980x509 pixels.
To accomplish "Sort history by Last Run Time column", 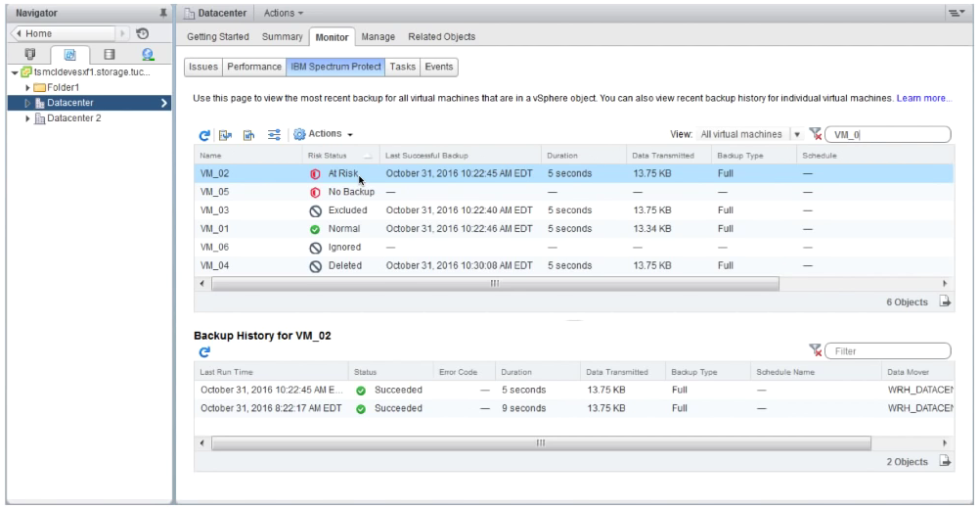I will [271, 371].
